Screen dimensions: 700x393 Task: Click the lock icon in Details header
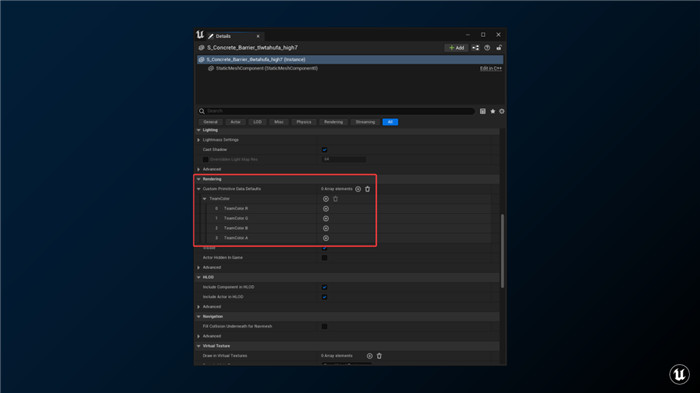click(x=499, y=48)
